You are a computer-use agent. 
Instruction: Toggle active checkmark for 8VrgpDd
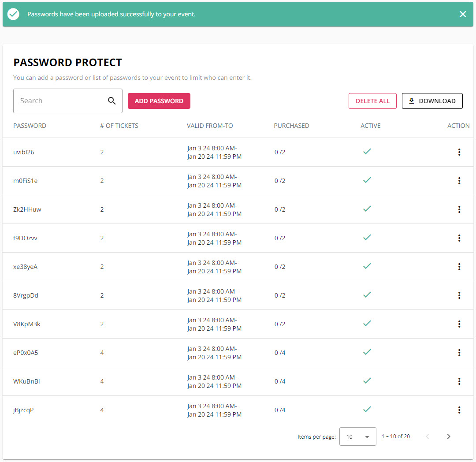367,295
